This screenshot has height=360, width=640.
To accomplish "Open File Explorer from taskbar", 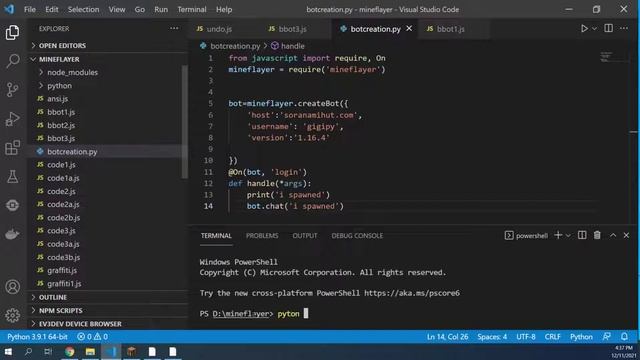I will pos(90,351).
